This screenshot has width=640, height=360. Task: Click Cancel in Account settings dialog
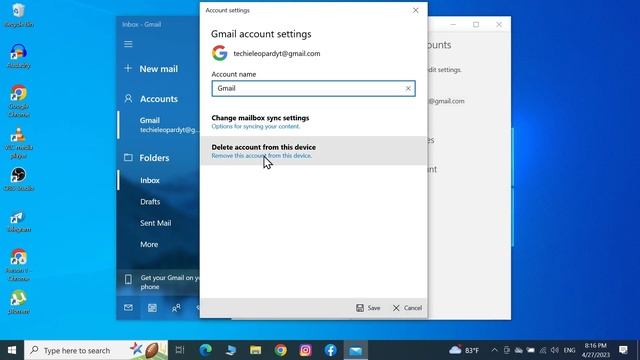pos(407,308)
